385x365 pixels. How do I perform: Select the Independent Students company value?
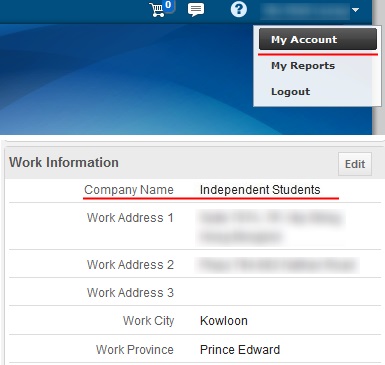(x=260, y=190)
